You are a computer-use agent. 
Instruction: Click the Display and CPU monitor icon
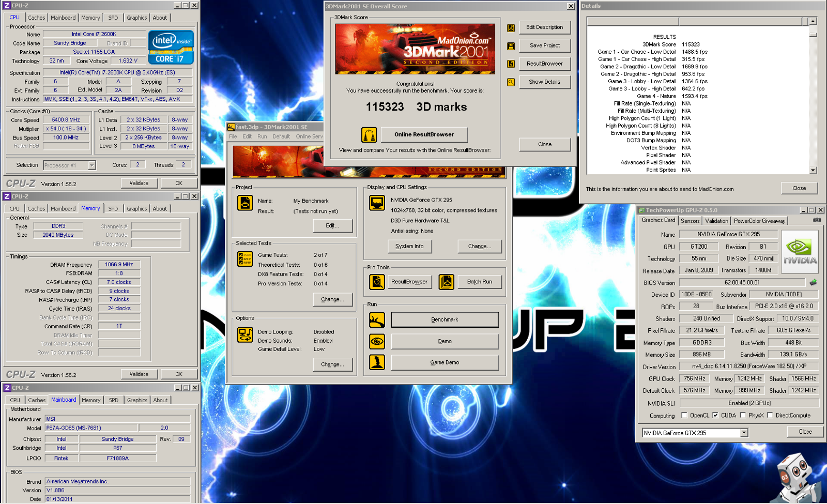(377, 203)
